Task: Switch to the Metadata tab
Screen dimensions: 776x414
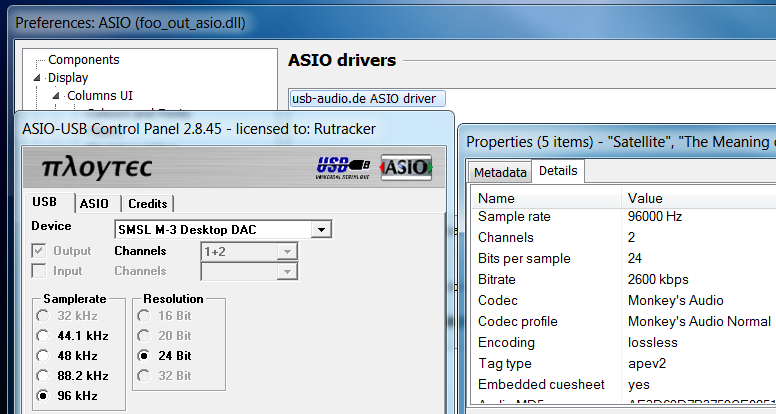Action: [499, 172]
